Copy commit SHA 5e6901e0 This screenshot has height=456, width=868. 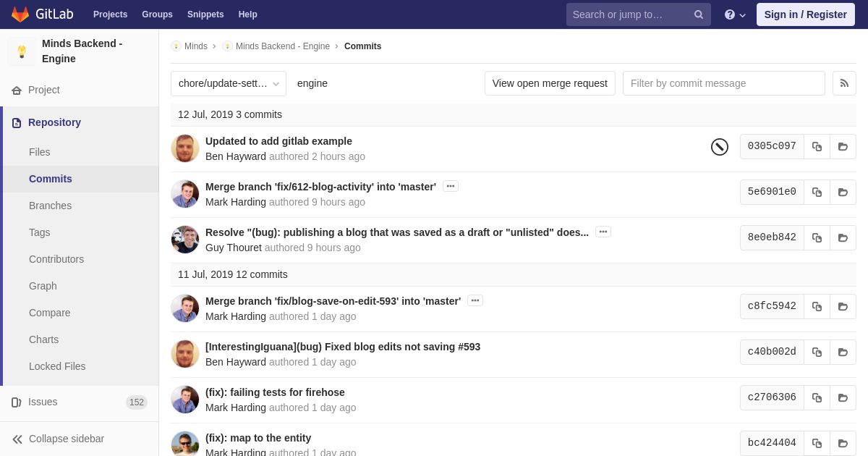click(817, 192)
